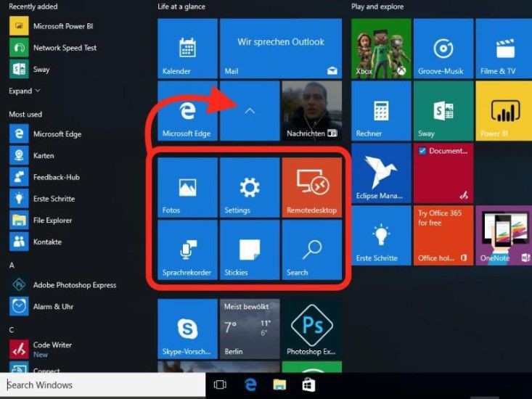Open the Erste Schritte lightbulb tile

381,236
